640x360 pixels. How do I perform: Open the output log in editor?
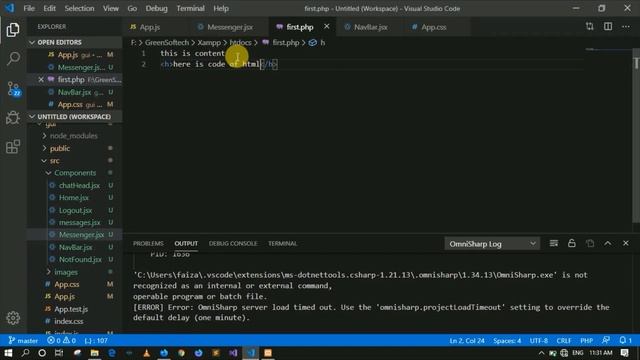pos(590,243)
